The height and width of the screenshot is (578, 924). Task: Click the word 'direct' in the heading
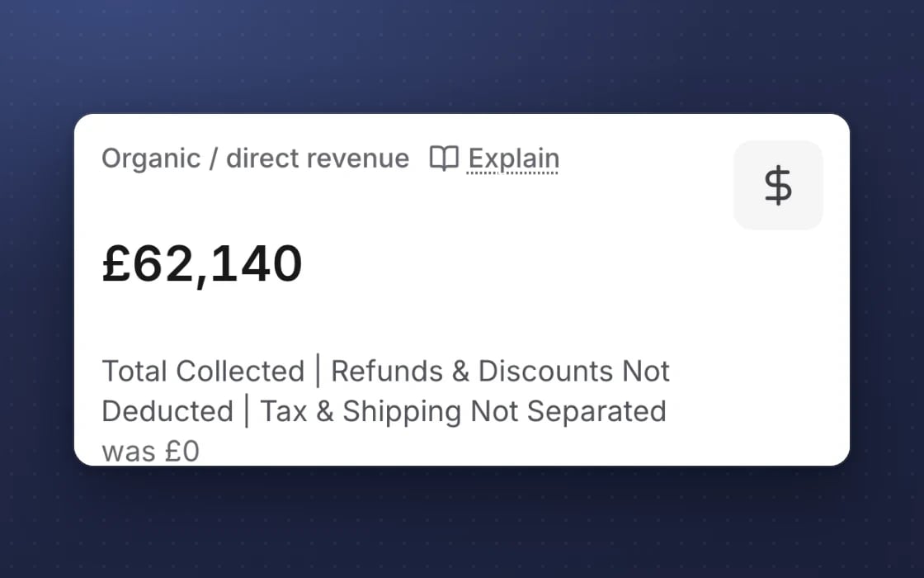point(263,159)
